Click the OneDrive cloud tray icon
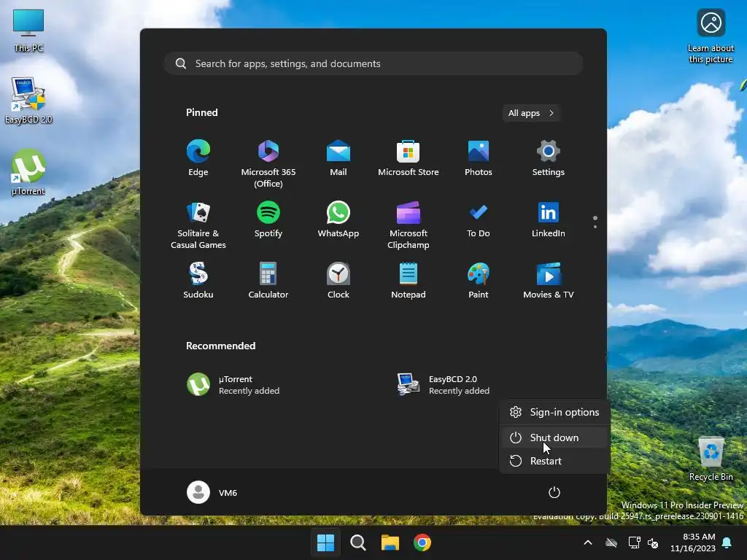 (611, 542)
